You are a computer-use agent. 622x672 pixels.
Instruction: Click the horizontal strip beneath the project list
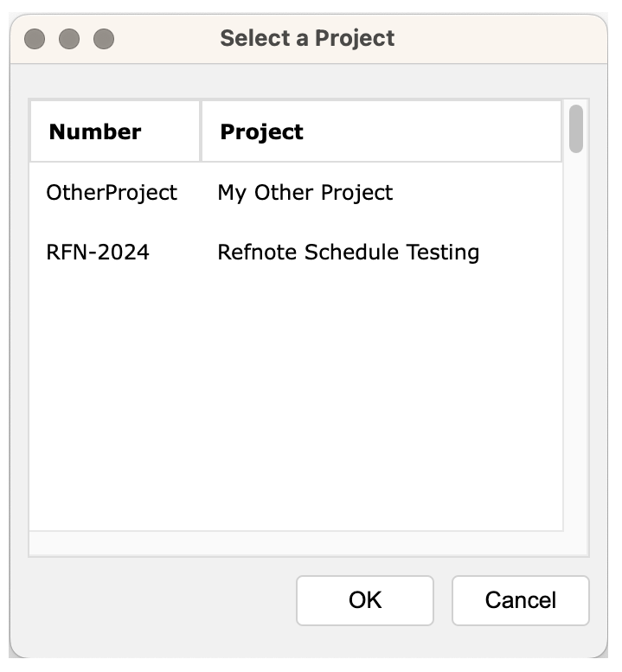pyautogui.click(x=294, y=543)
